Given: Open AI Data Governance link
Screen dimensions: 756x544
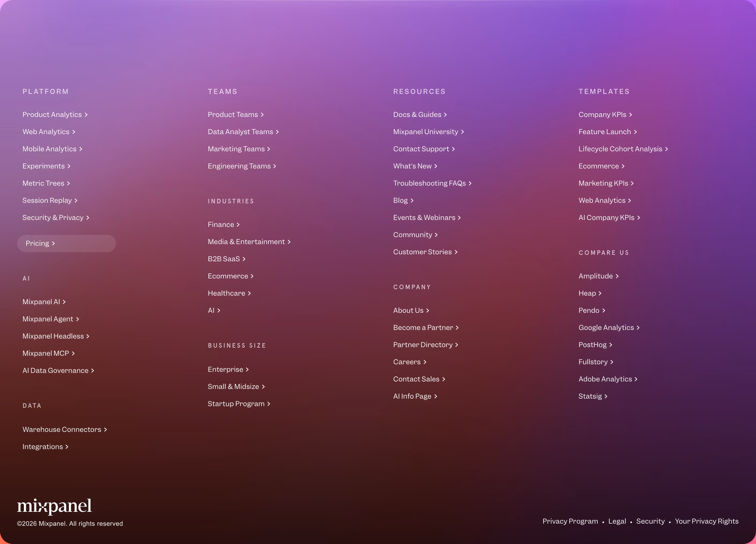Looking at the screenshot, I should pyautogui.click(x=58, y=370).
